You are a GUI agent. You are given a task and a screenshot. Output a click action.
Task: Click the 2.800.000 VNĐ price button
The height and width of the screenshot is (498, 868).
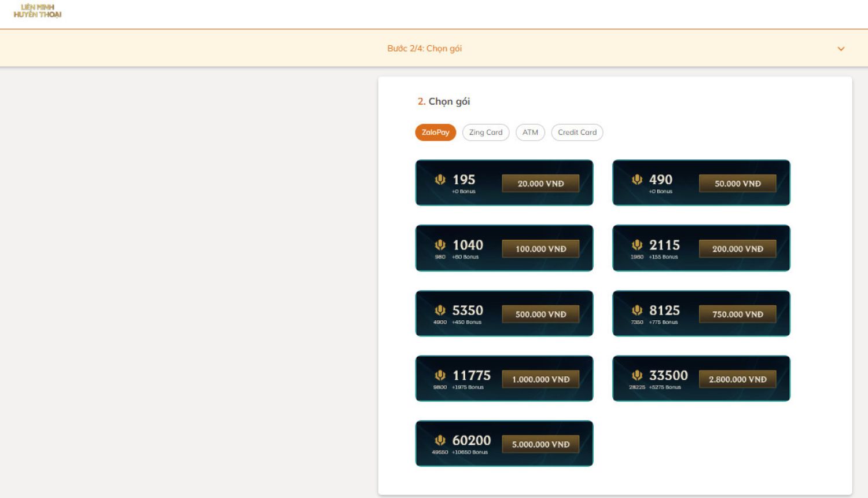click(738, 379)
